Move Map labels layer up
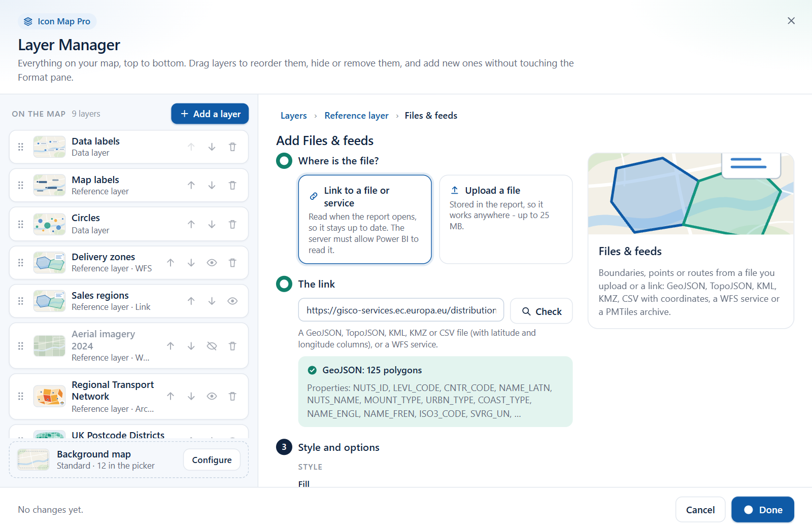The image size is (812, 531). point(191,186)
